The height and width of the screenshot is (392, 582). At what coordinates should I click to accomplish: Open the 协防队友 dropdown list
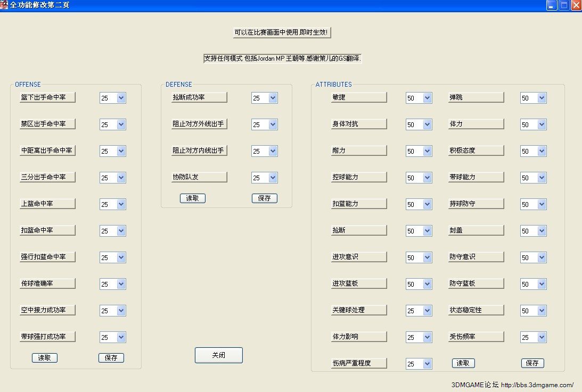[x=273, y=178]
